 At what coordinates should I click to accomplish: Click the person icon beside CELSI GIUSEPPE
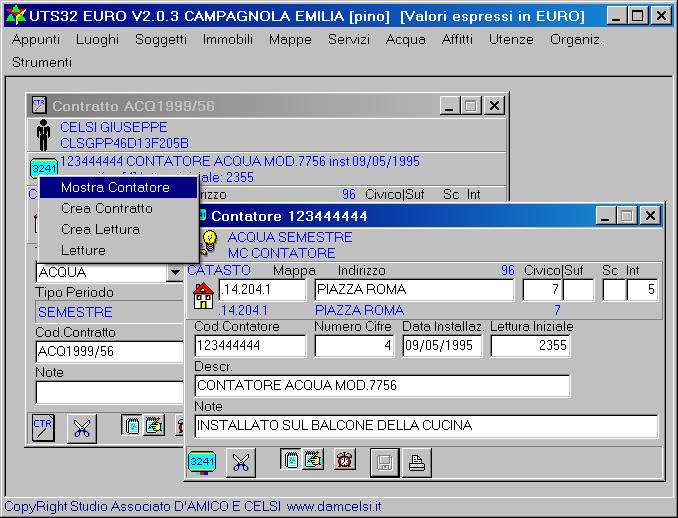click(43, 135)
